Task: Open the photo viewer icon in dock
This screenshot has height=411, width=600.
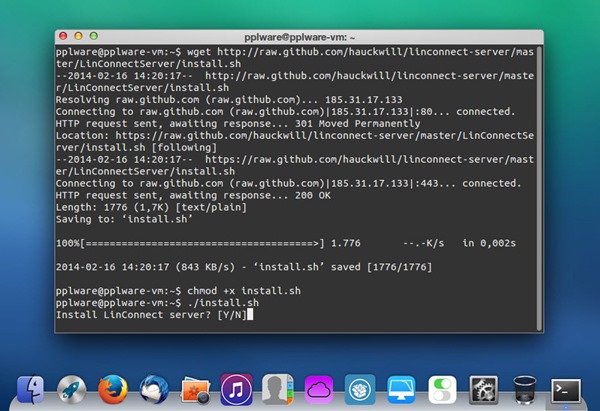Action: [195, 390]
